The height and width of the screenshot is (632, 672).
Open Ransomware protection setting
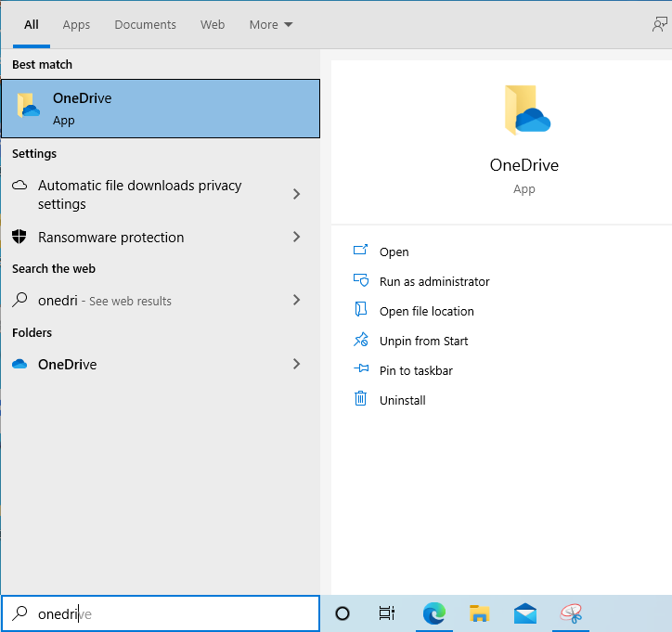tap(161, 237)
